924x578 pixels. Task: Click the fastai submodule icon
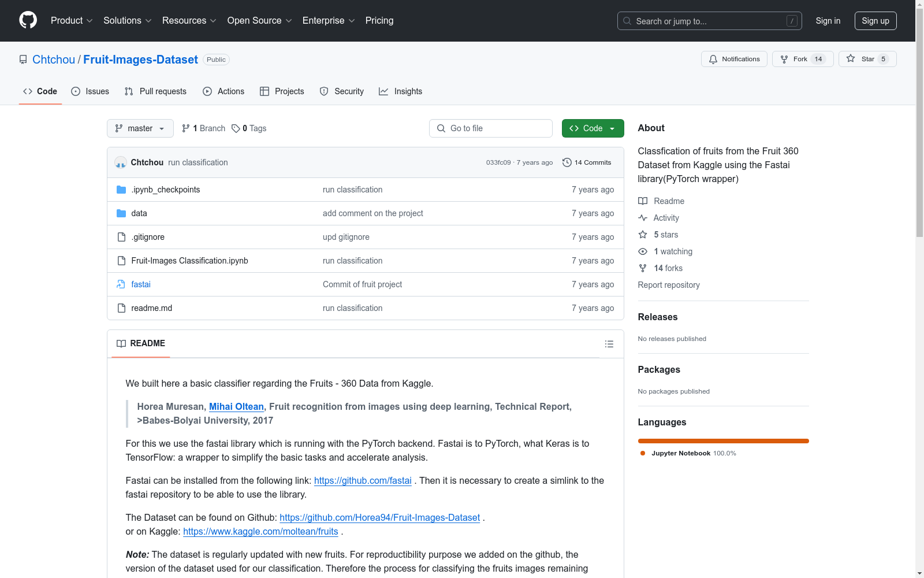pos(121,284)
